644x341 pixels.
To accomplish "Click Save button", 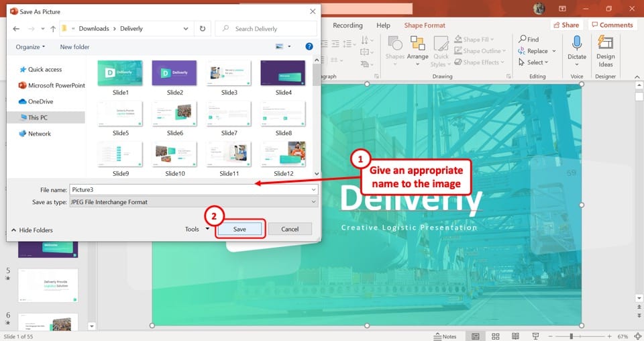I will click(x=239, y=230).
